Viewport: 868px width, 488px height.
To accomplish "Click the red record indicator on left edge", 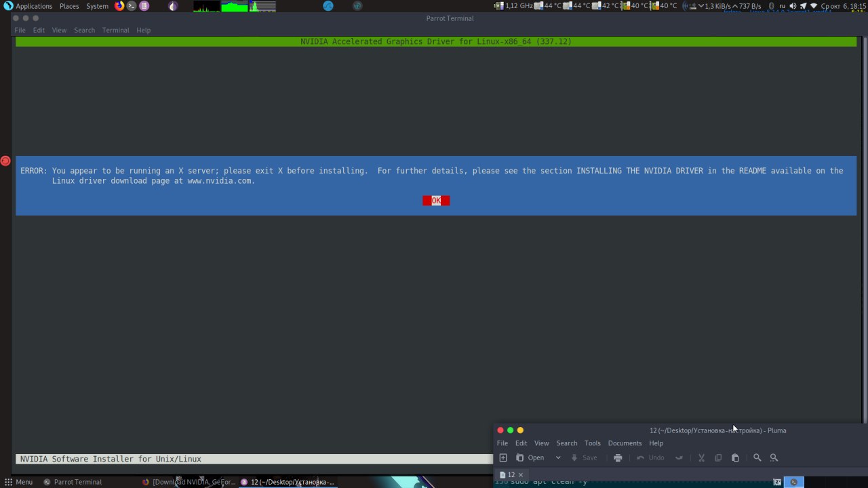I will (x=5, y=161).
